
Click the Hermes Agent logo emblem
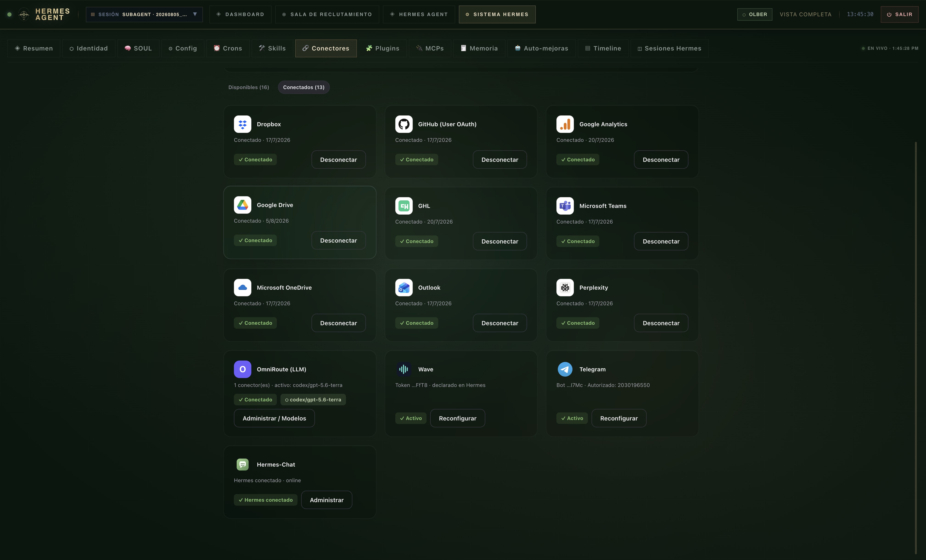(24, 14)
